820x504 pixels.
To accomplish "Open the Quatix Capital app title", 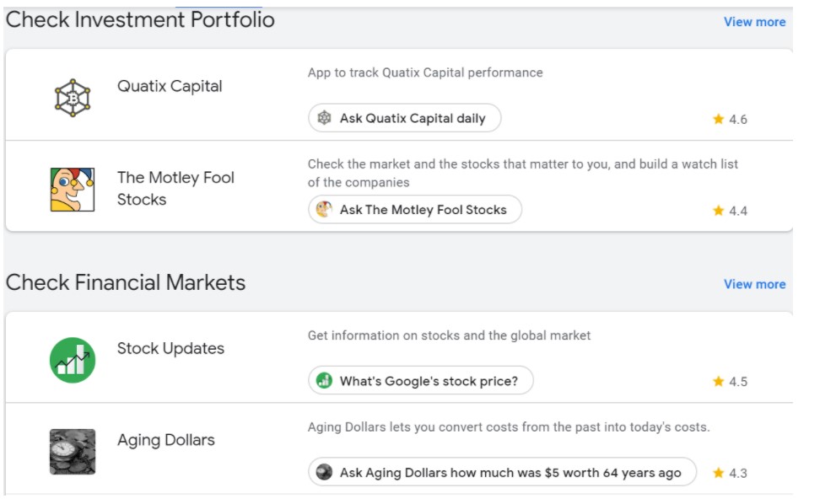I will 170,86.
